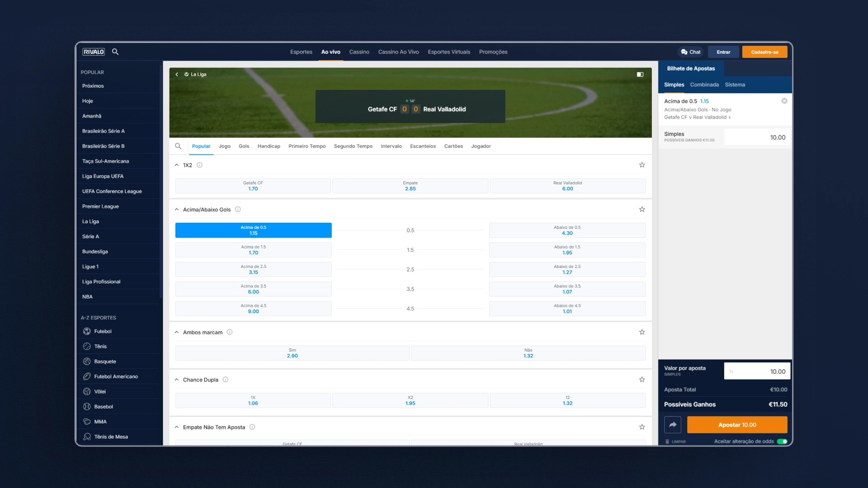This screenshot has width=868, height=488.
Task: Place bet with Apostar 10.00 button
Action: [x=737, y=425]
